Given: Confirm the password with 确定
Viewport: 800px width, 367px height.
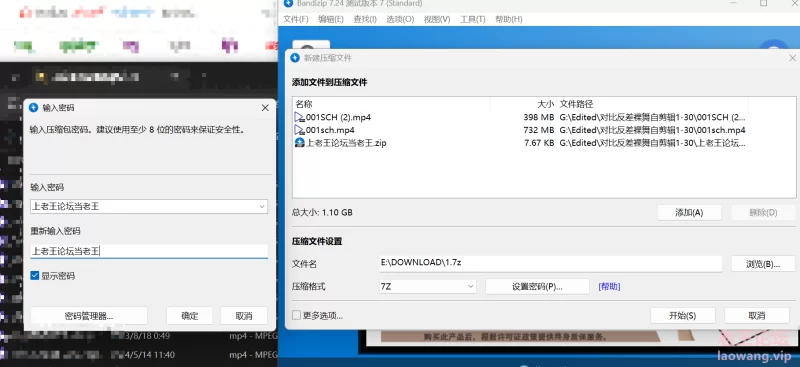Looking at the screenshot, I should click(189, 316).
